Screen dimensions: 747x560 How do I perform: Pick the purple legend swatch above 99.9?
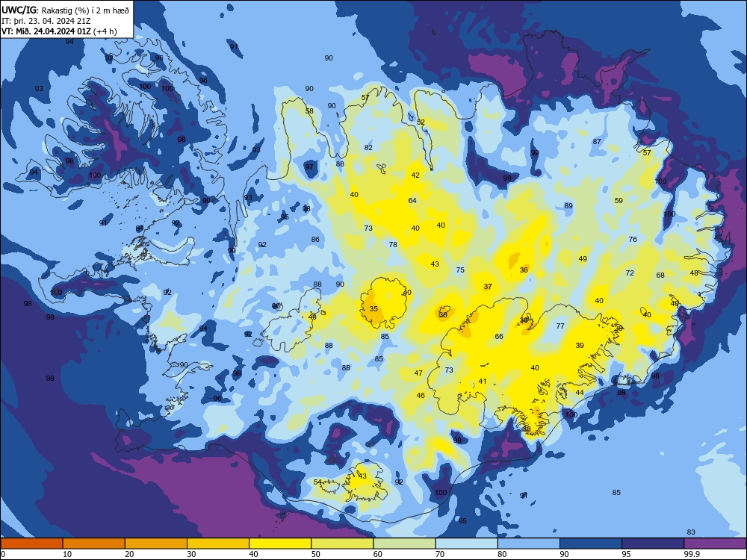point(715,544)
